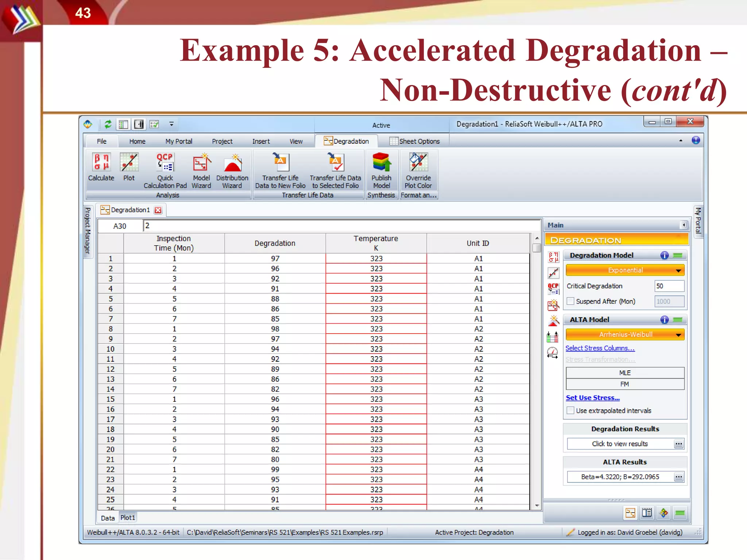
Task: Open the My Portal side tab
Action: pos(698,221)
